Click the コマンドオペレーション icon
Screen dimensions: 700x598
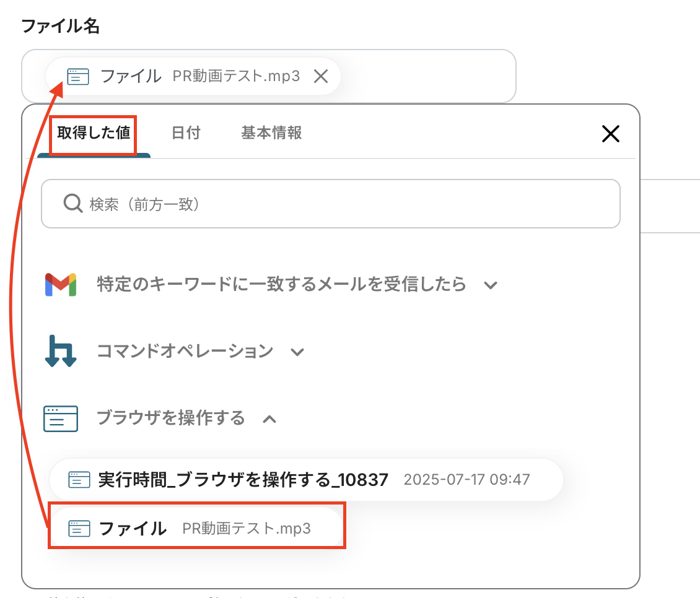[x=61, y=352]
